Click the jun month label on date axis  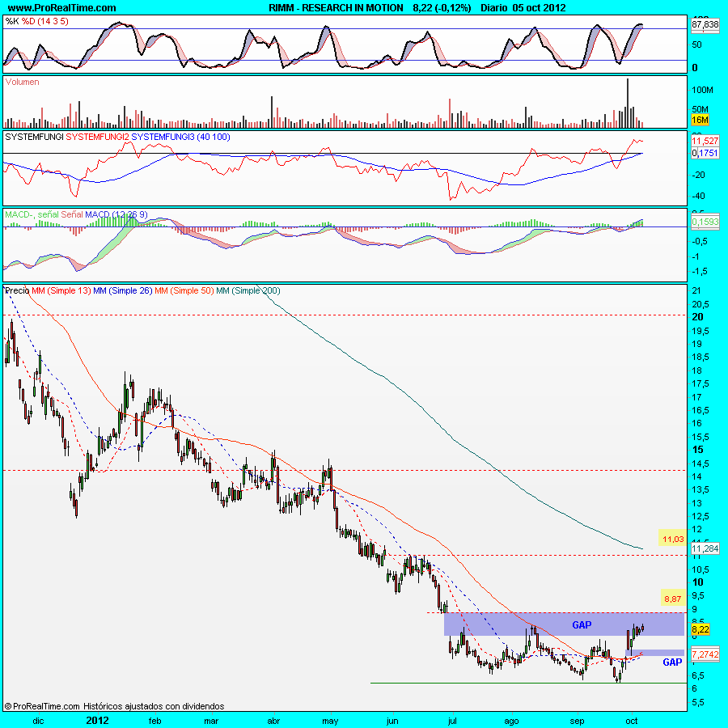click(392, 721)
